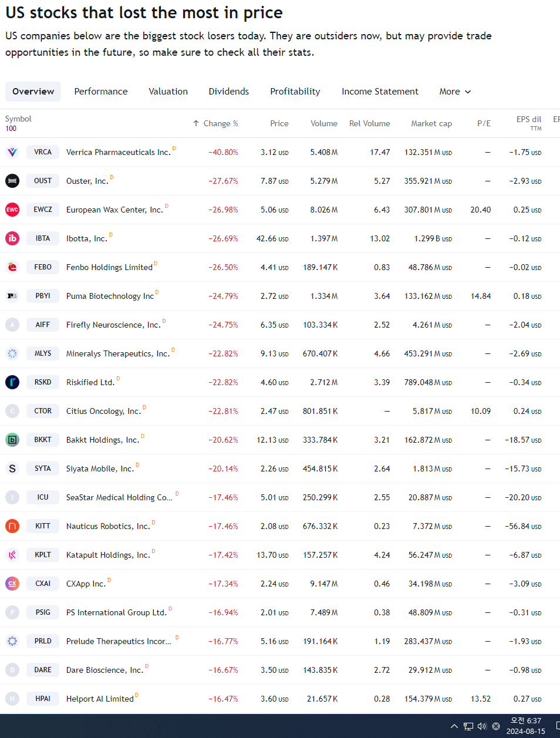The image size is (560, 738).
Task: Sort by the Price column header
Action: [x=279, y=123]
